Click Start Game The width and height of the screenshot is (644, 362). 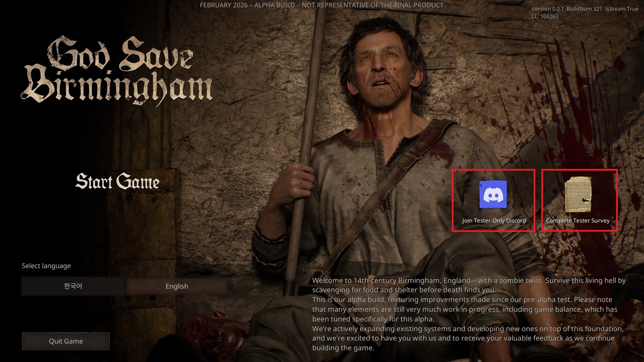(x=117, y=181)
